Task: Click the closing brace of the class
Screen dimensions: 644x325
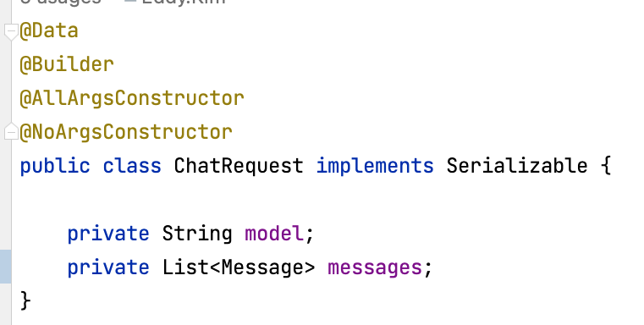Action: coord(25,300)
